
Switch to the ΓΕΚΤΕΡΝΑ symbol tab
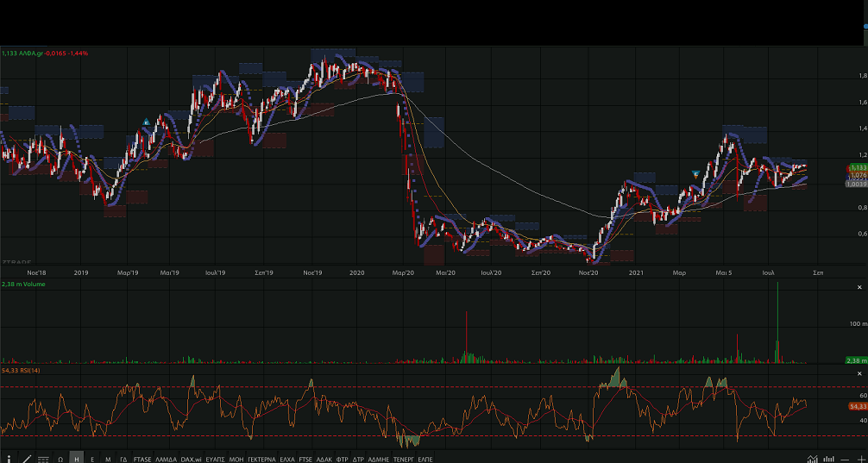(x=261, y=459)
